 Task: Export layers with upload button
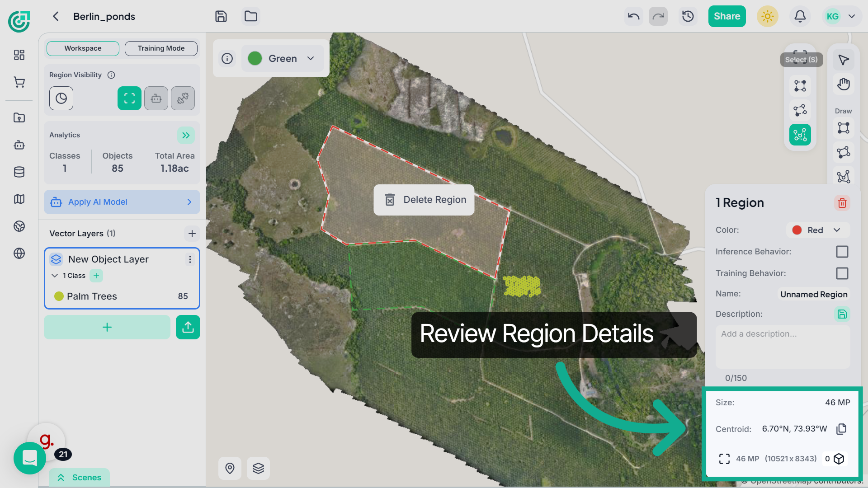pyautogui.click(x=188, y=327)
